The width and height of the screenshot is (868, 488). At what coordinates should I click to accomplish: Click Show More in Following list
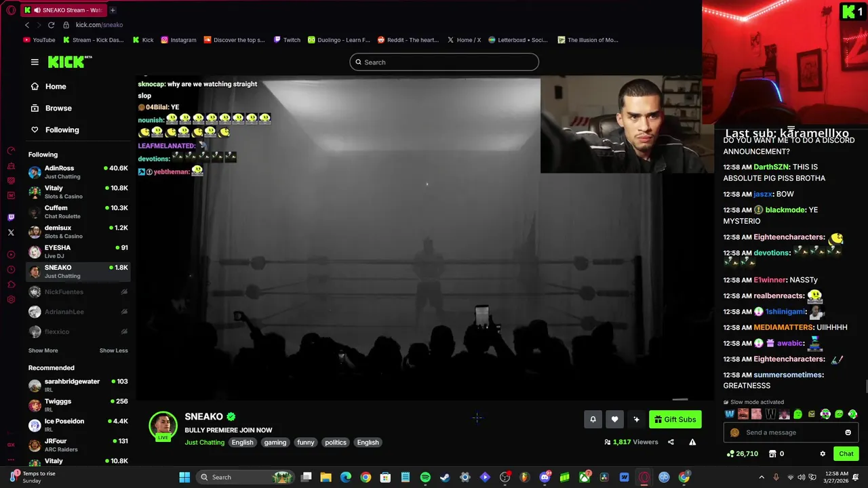click(43, 350)
